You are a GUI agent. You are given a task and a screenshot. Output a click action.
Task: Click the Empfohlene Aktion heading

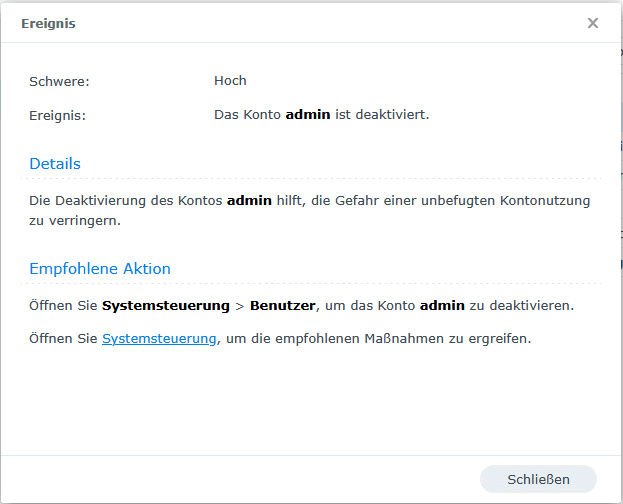pyautogui.click(x=100, y=269)
